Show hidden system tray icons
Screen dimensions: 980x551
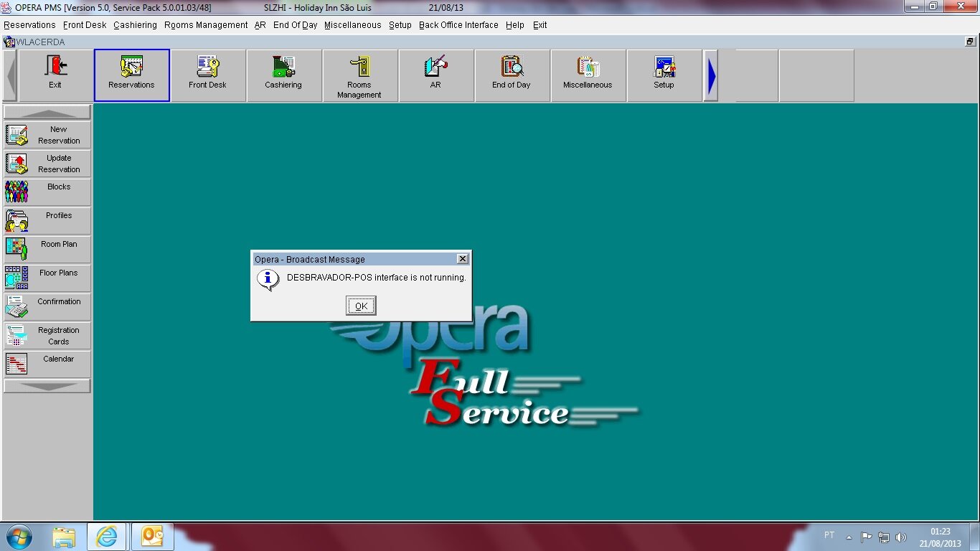[x=849, y=537]
